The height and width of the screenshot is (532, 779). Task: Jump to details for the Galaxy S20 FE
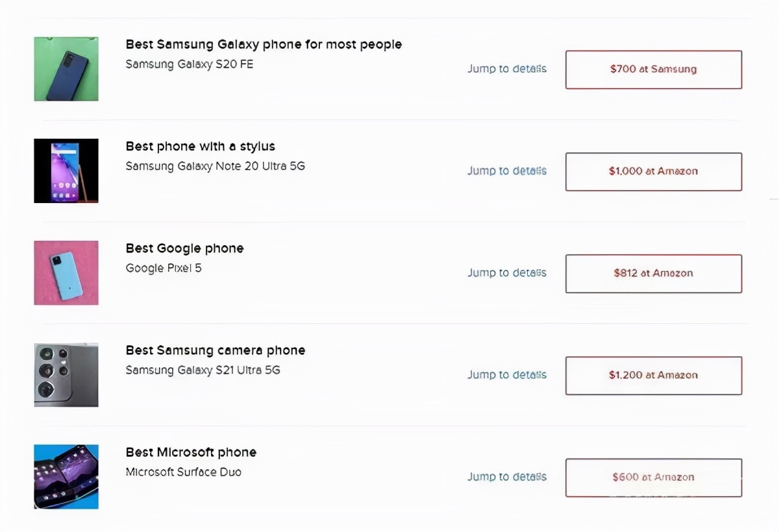507,69
